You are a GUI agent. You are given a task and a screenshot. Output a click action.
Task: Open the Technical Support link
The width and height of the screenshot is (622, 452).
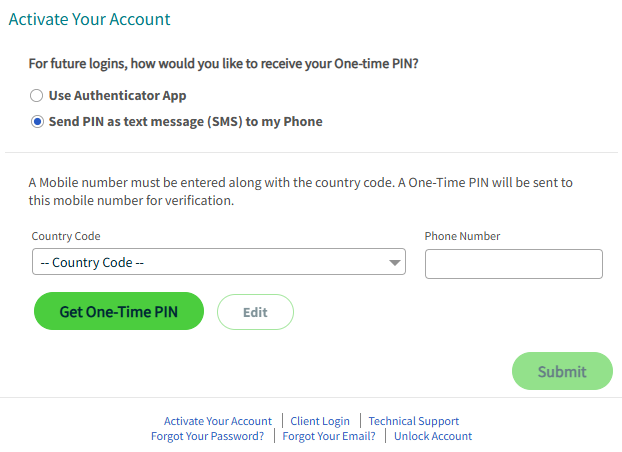pos(414,421)
